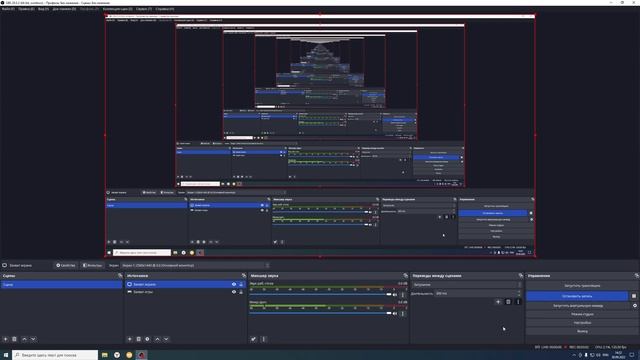Lock the Screen Capture source
Image resolution: width=640 pixels, height=360 pixels.
241,284
